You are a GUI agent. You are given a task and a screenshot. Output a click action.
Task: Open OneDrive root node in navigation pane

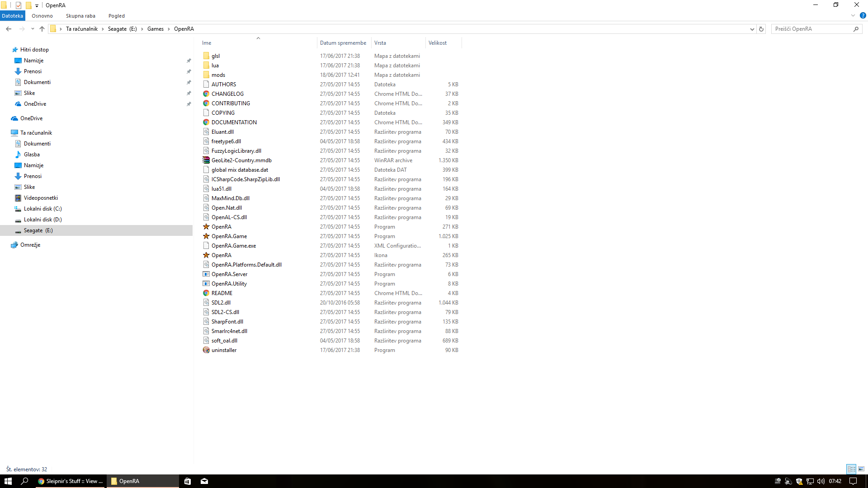(x=31, y=118)
